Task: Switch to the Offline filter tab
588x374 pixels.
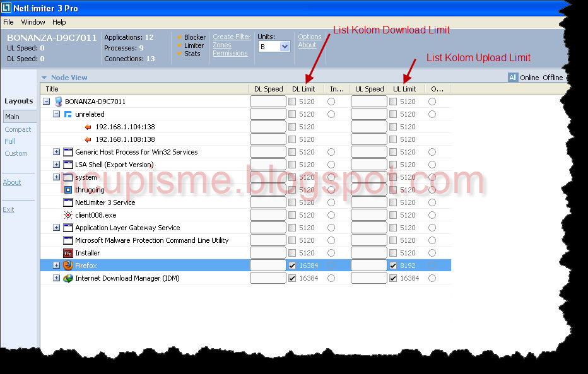Action: 553,78
